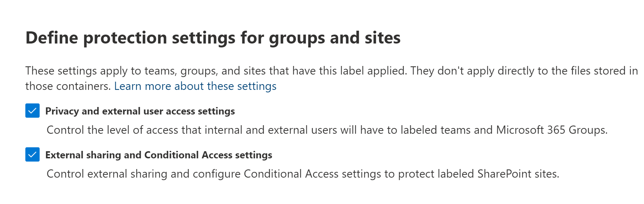Viewport: 644px width, 204px height.
Task: Uncheck External sharing and Conditional Access checkbox
Action: (x=32, y=155)
